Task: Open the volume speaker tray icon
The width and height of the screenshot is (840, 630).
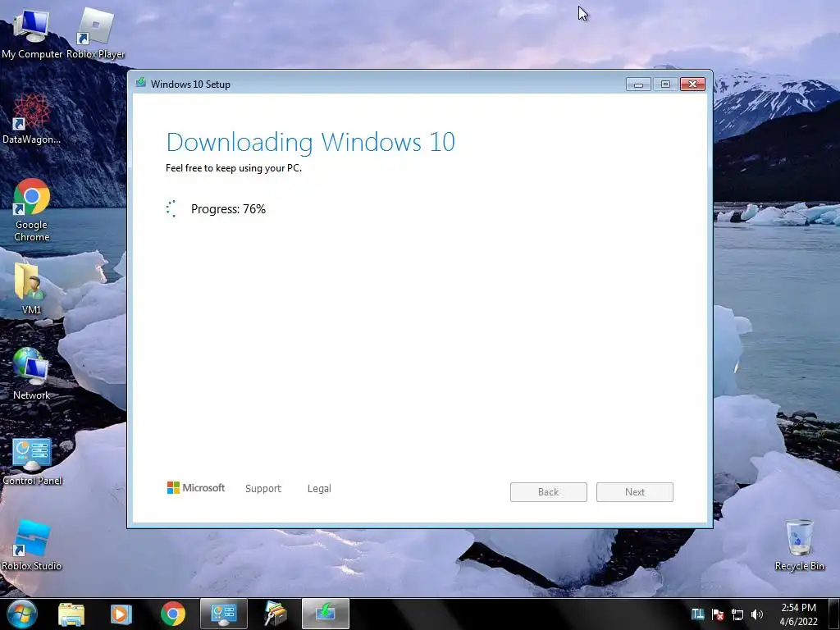Action: [x=757, y=614]
